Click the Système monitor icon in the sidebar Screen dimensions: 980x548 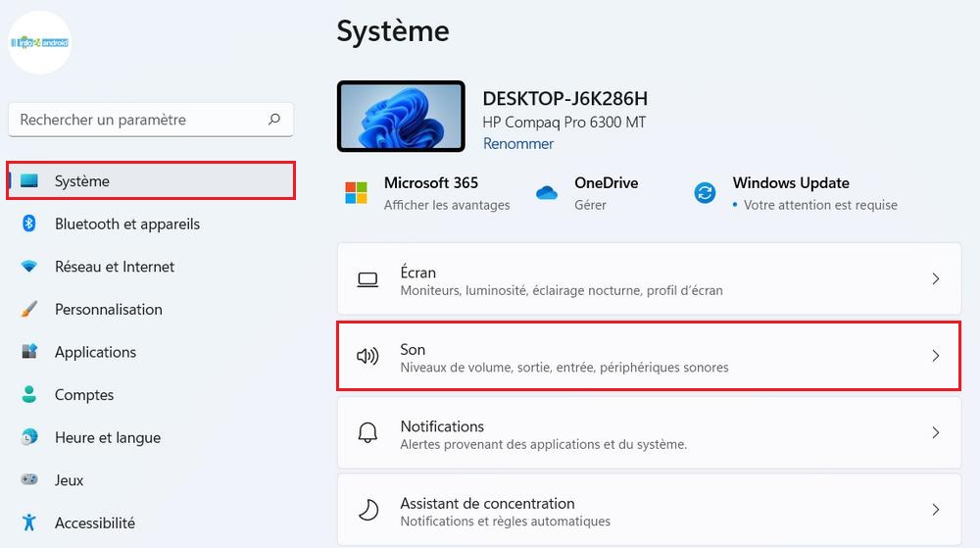[x=29, y=180]
